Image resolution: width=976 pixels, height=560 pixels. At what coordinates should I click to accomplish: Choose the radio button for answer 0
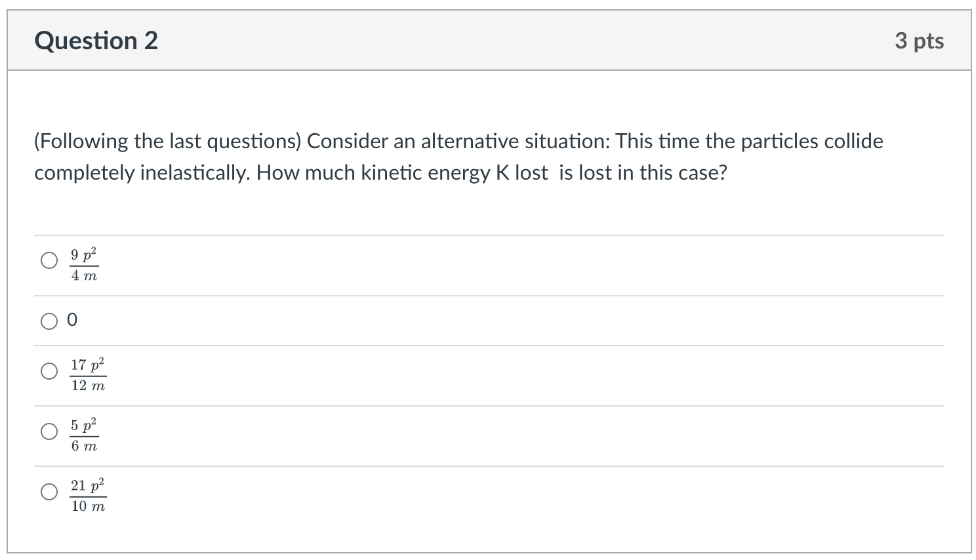pyautogui.click(x=49, y=321)
